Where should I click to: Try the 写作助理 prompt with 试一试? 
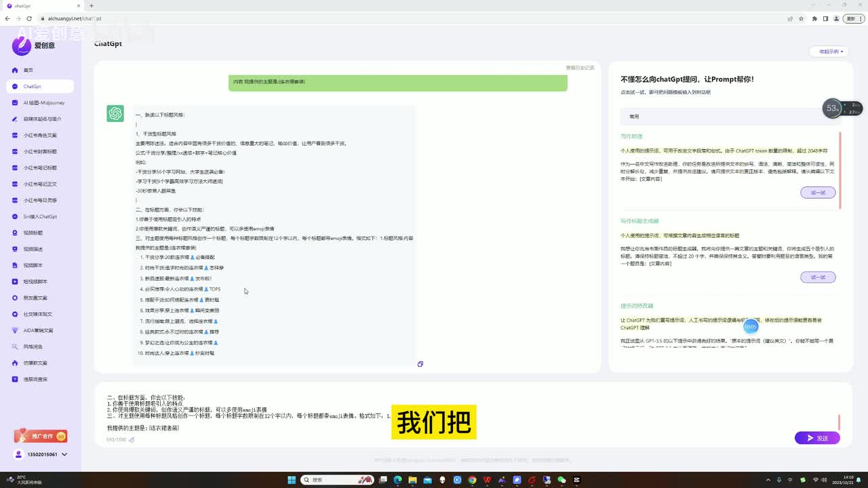point(818,192)
